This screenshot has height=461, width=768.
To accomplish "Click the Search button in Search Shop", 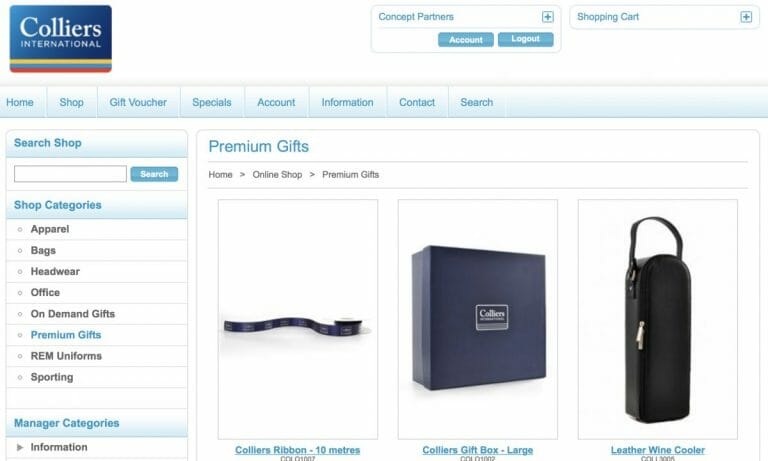I will point(154,174).
